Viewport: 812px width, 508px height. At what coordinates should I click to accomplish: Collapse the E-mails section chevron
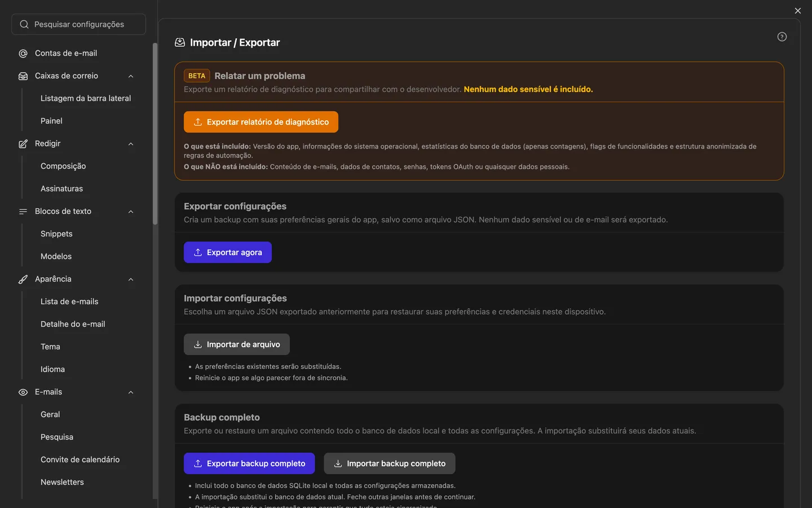click(131, 392)
